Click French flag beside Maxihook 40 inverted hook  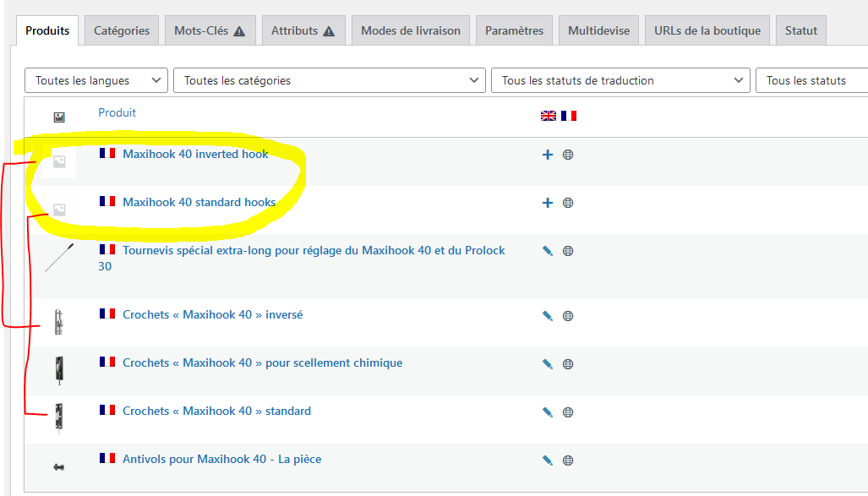pyautogui.click(x=107, y=153)
